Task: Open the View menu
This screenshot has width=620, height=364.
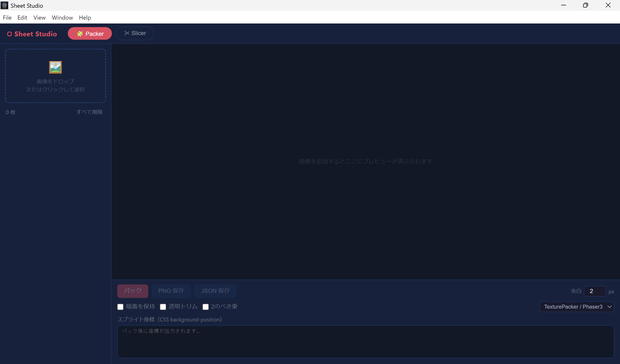Action: (x=39, y=17)
